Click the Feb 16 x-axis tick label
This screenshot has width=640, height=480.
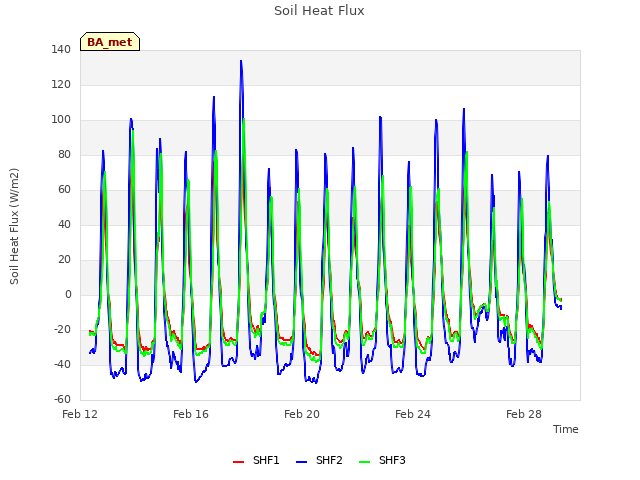pos(191,414)
